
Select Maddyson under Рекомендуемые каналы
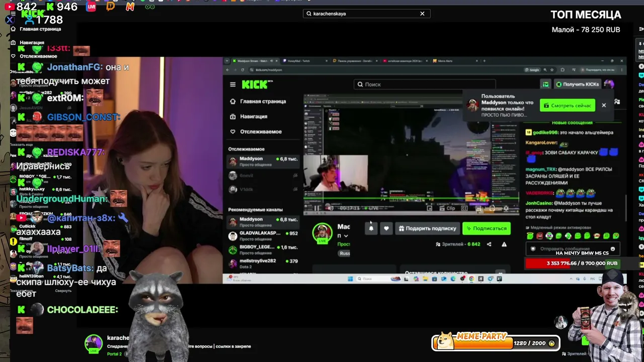(263, 222)
